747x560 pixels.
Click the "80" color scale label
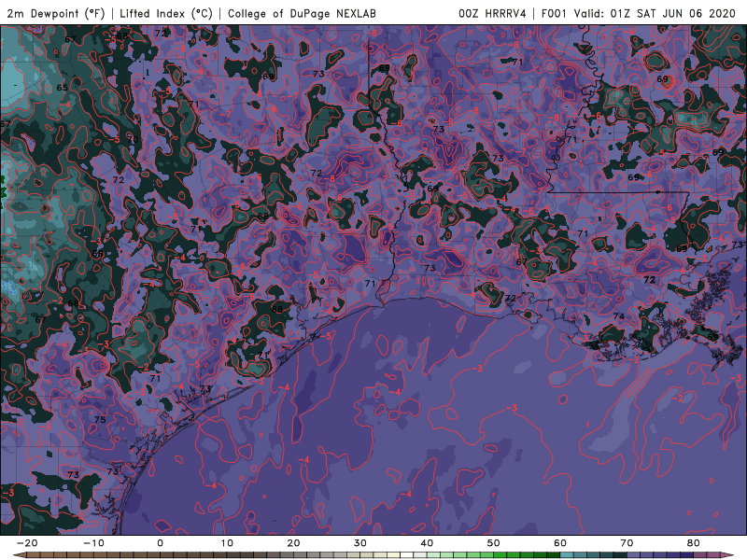[694, 543]
